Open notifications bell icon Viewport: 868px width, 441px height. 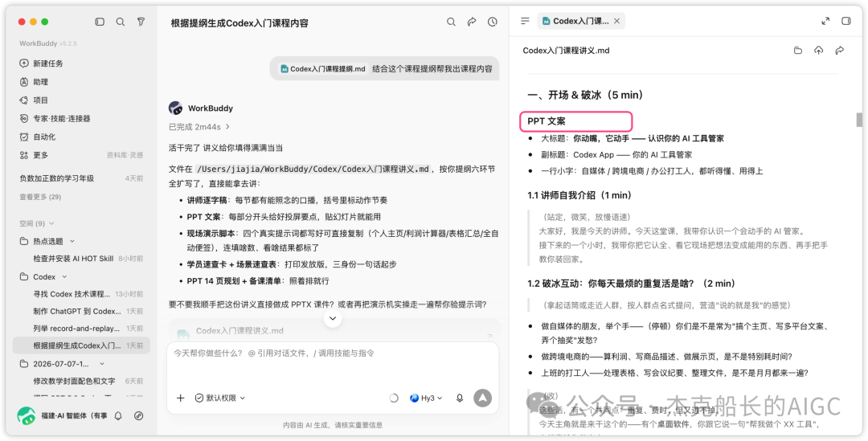[118, 415]
